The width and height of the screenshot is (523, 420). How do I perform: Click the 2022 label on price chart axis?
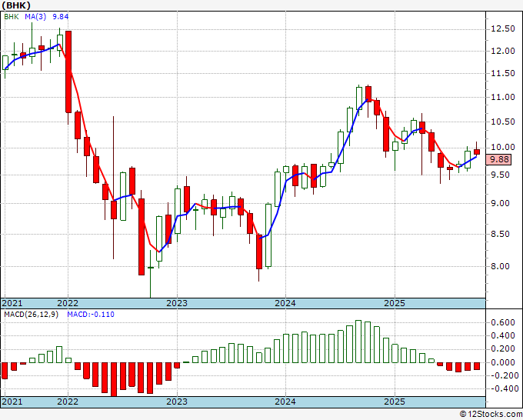click(x=68, y=303)
